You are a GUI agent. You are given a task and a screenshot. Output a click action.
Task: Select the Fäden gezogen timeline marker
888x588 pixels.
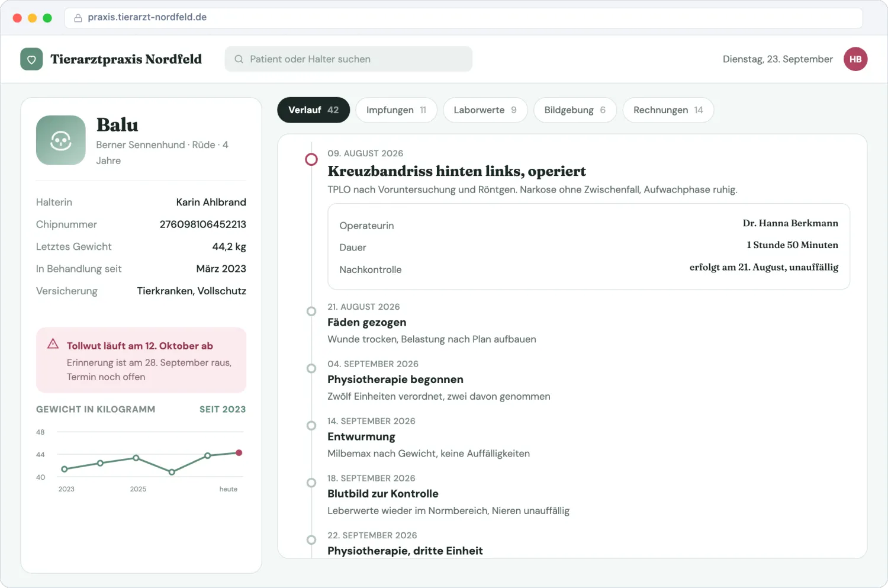pos(311,311)
